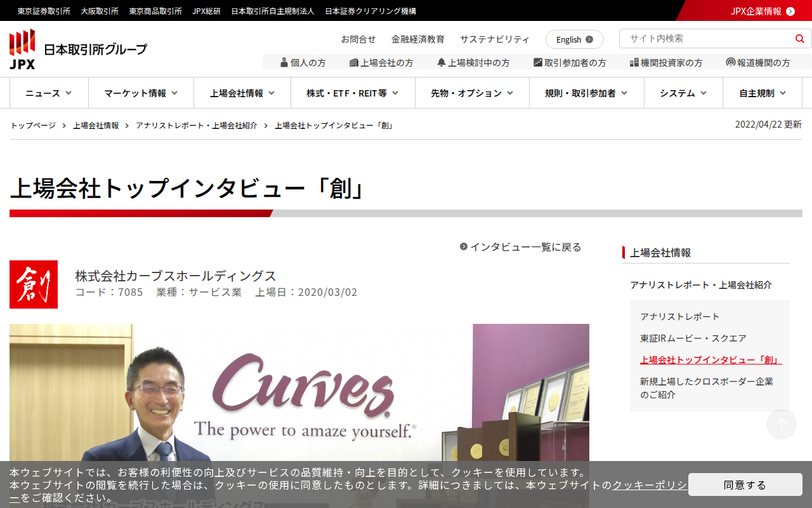Viewport: 812px width, 508px height.
Task: Click the 2022/04/22 更新 date text
Action: point(768,124)
